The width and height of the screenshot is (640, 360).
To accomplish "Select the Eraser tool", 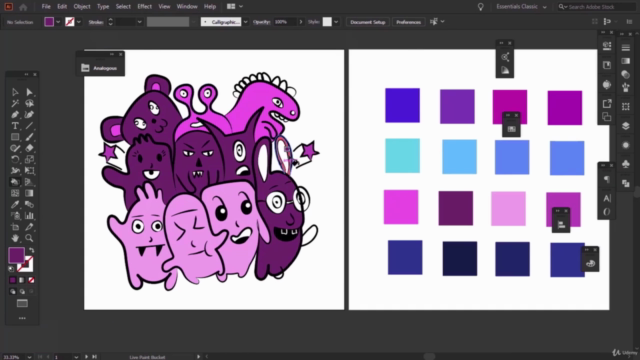I will click(x=29, y=148).
